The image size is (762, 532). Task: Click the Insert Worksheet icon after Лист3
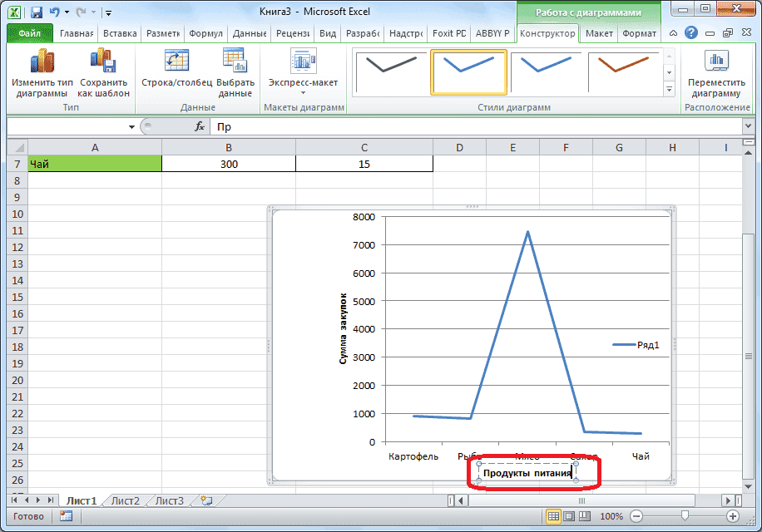(x=205, y=500)
